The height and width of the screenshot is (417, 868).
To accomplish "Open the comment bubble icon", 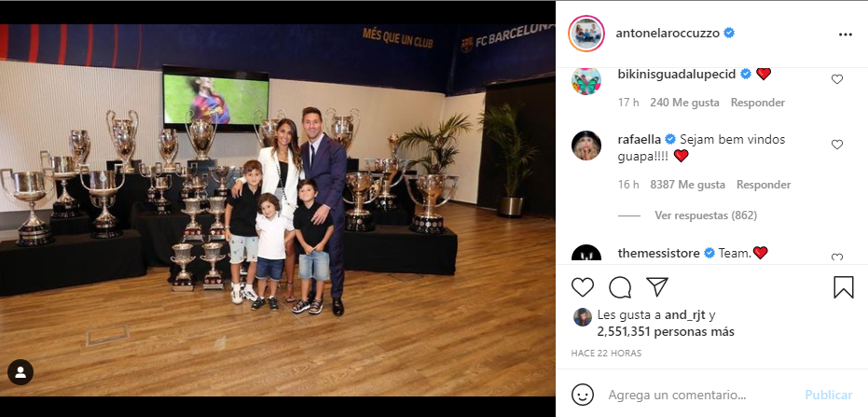I will (x=620, y=287).
